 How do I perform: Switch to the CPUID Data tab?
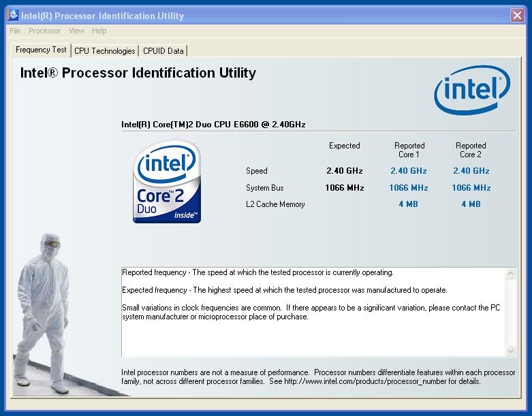163,51
